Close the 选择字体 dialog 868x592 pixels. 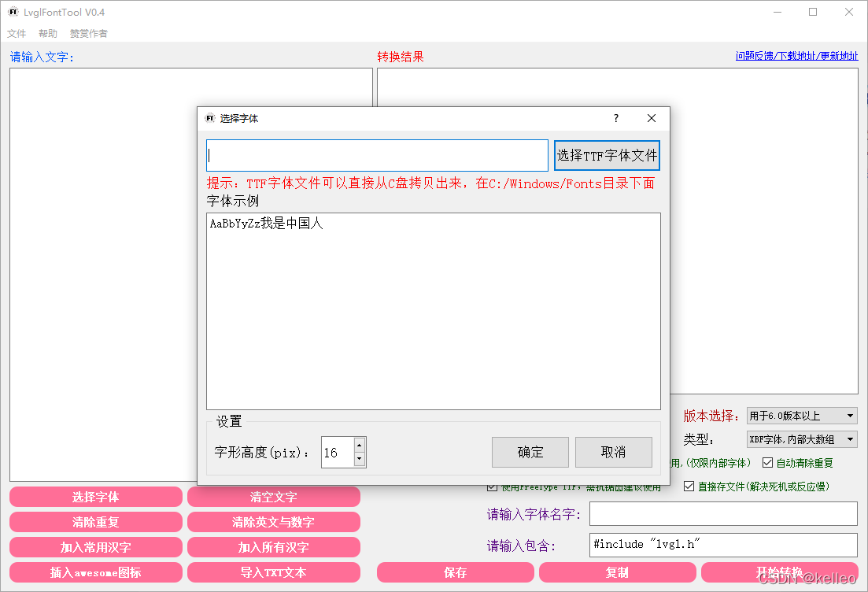[652, 118]
